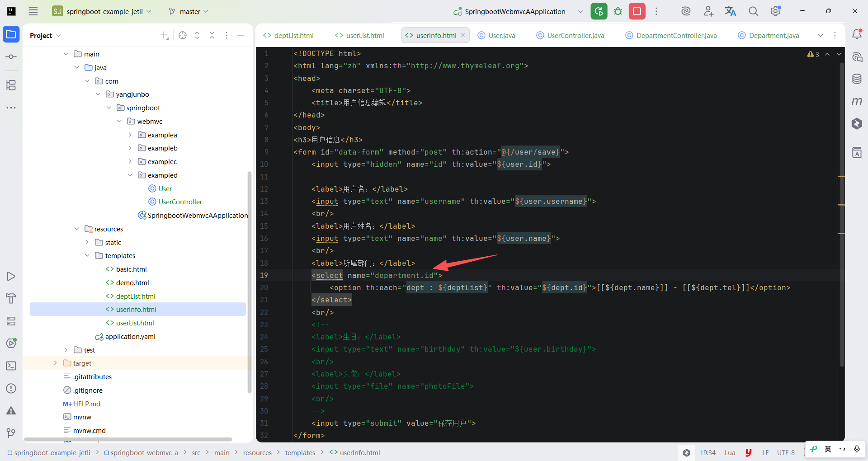
Task: Expand the target folder
Action: tap(56, 363)
